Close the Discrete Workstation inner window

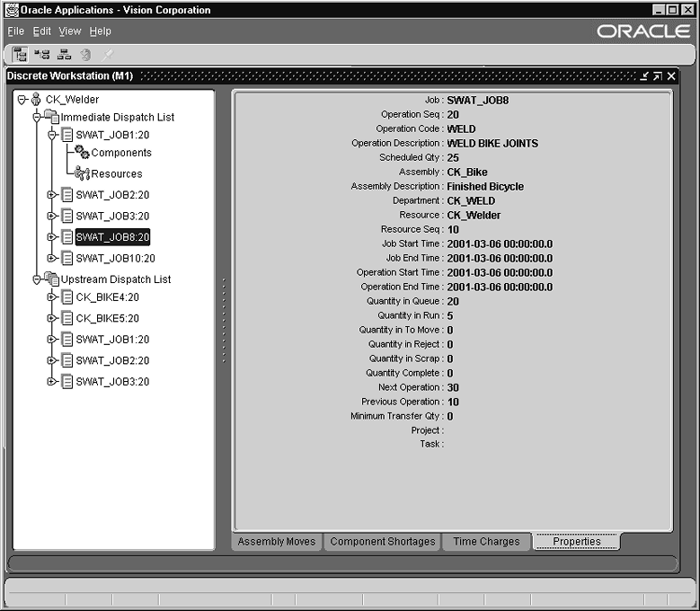coord(671,75)
